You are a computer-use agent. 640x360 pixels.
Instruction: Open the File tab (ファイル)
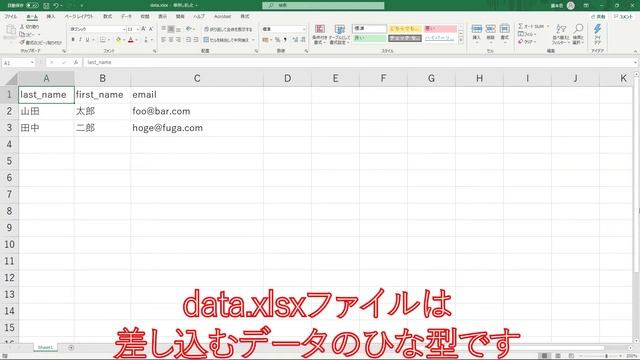tap(11, 17)
